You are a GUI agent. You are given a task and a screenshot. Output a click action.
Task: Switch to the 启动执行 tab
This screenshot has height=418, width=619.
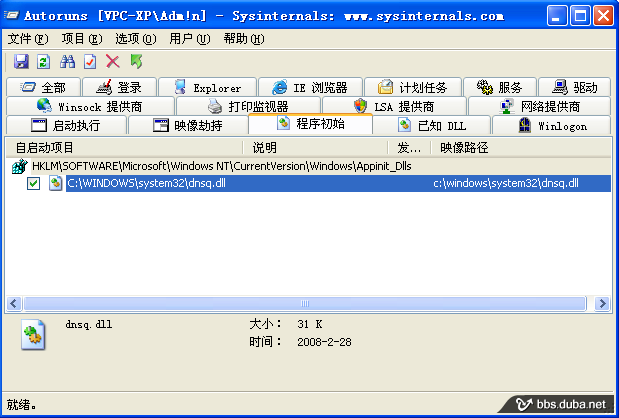pos(67,125)
